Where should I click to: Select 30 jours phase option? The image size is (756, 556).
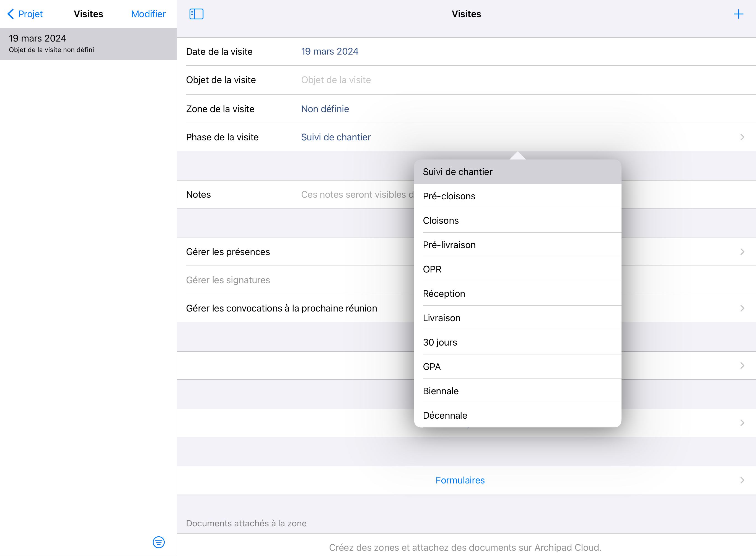click(440, 342)
